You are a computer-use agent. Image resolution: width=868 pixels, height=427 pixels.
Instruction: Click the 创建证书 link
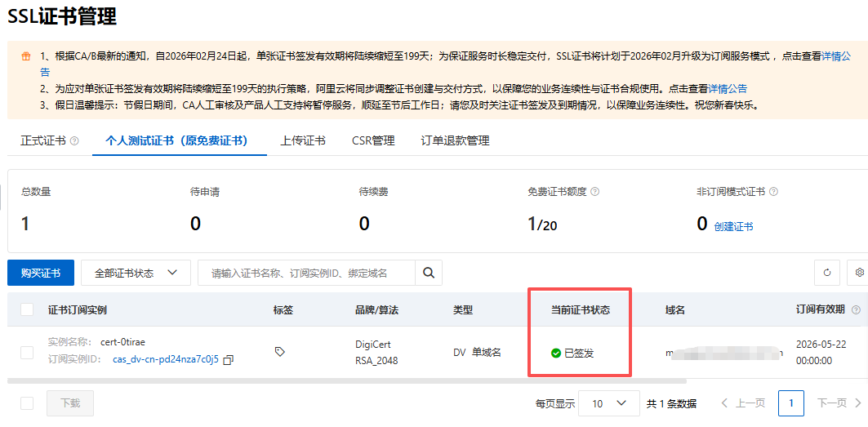point(733,227)
